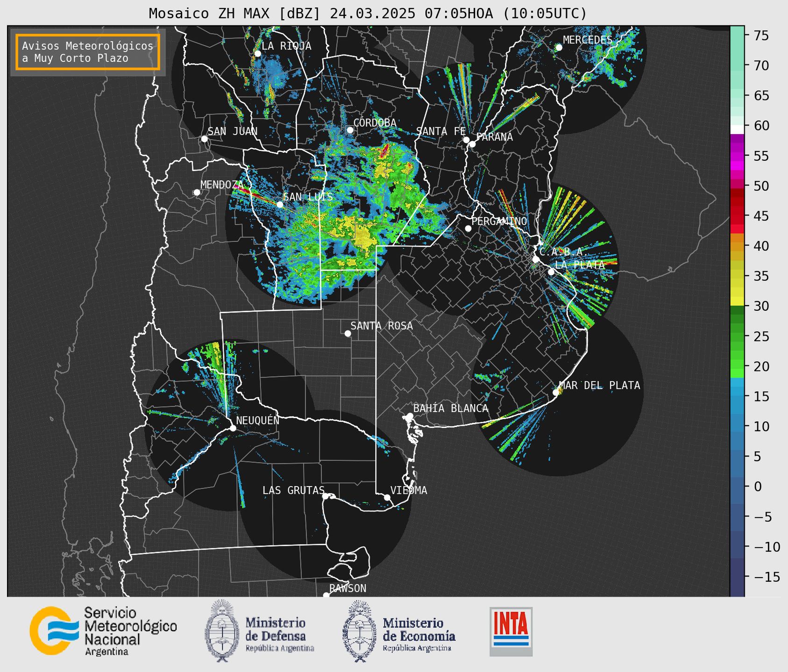The width and height of the screenshot is (788, 672).
Task: Click the MERCEDES label text
Action: pyautogui.click(x=588, y=40)
